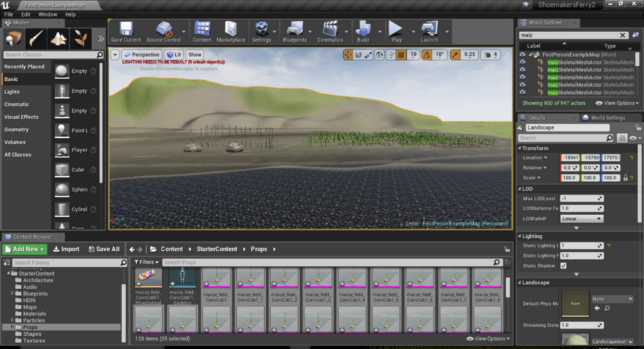Open the Edit menu
This screenshot has height=349, width=644.
pyautogui.click(x=26, y=14)
